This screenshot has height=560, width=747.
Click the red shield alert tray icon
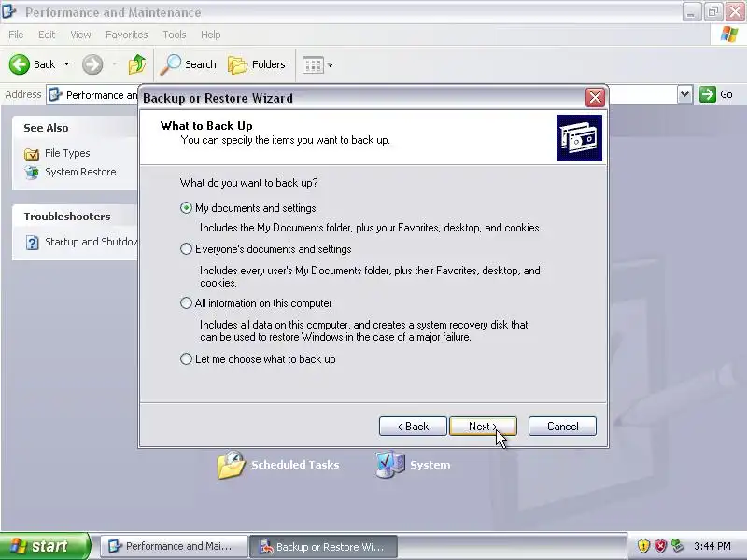coord(660,546)
